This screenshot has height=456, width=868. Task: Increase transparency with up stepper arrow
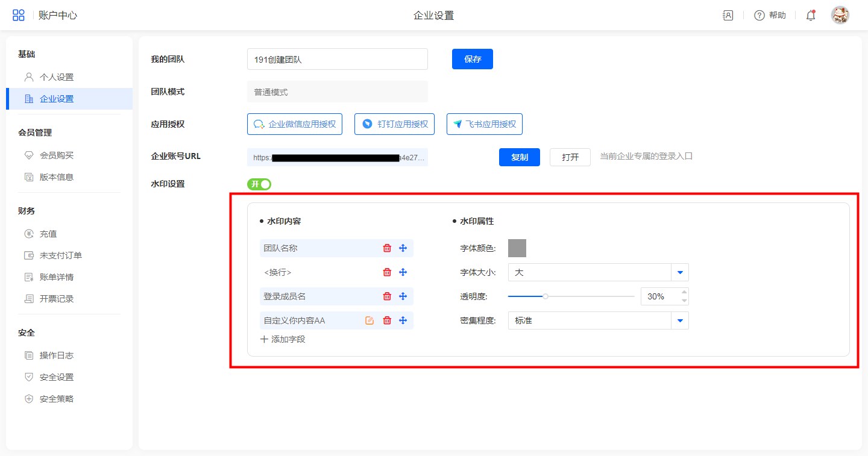(x=684, y=293)
